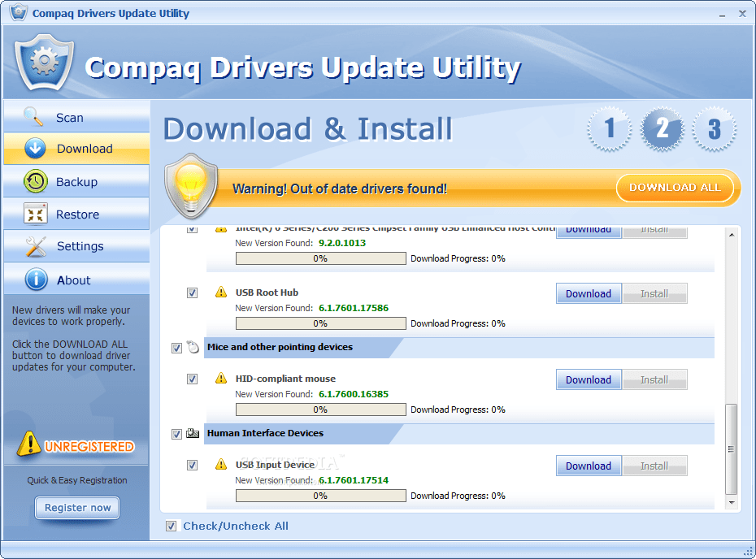Click the shield gear logo in header
Image resolution: width=756 pixels, height=559 pixels.
pyautogui.click(x=44, y=63)
